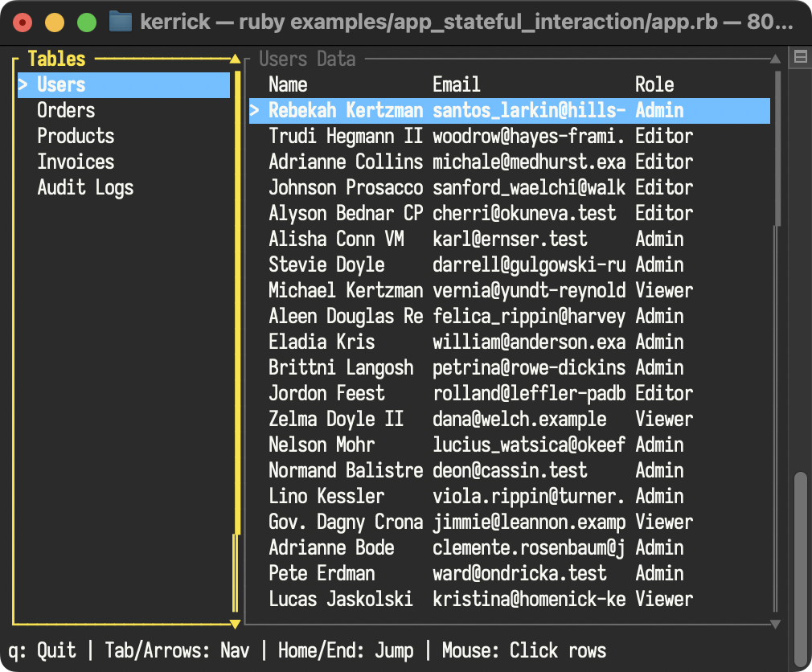Select the Alisha Conn VM row
Viewport: 812px width, 672px height.
[510, 240]
